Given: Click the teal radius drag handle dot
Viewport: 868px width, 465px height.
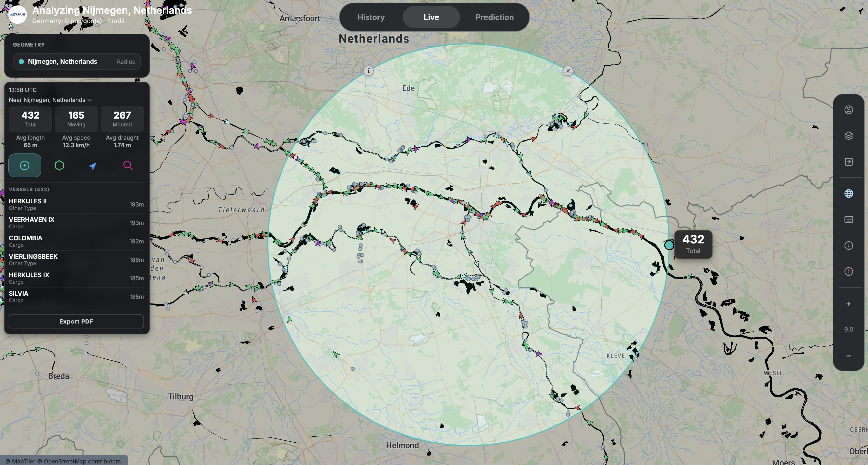Looking at the screenshot, I should coord(669,245).
